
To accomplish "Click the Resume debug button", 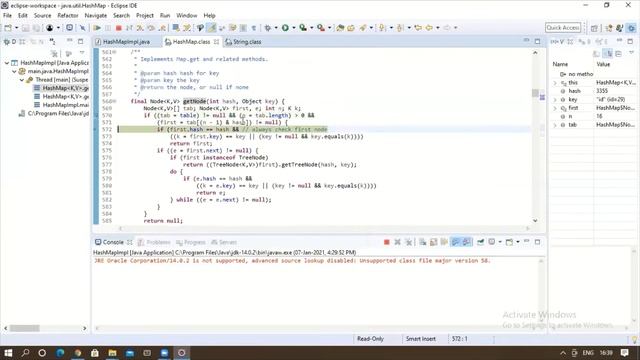I will point(97,28).
